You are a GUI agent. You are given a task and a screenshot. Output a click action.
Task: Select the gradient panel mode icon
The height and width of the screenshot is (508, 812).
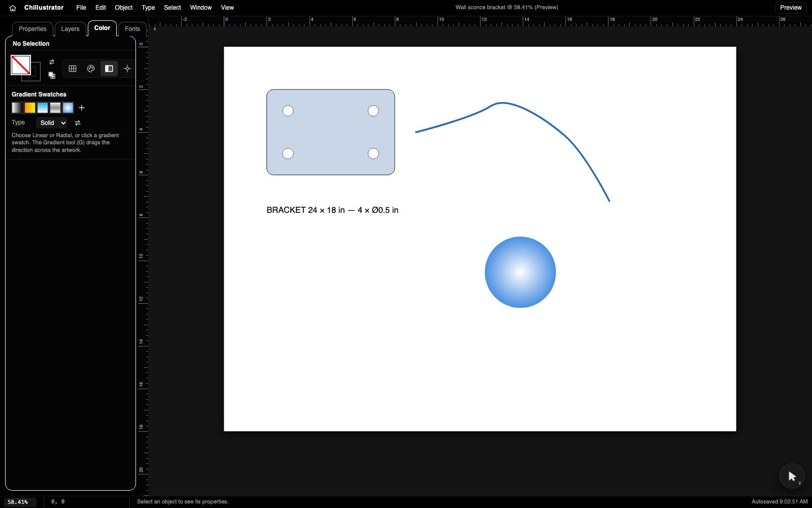[x=109, y=69]
